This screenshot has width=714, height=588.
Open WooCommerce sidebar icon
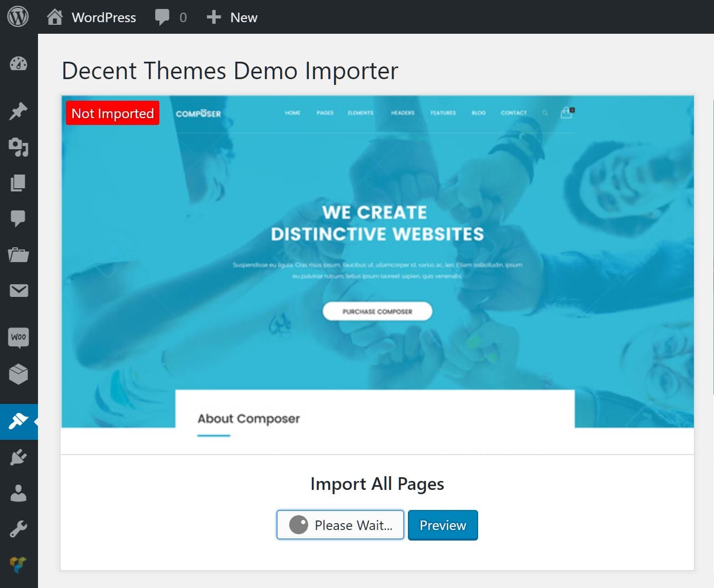click(18, 337)
